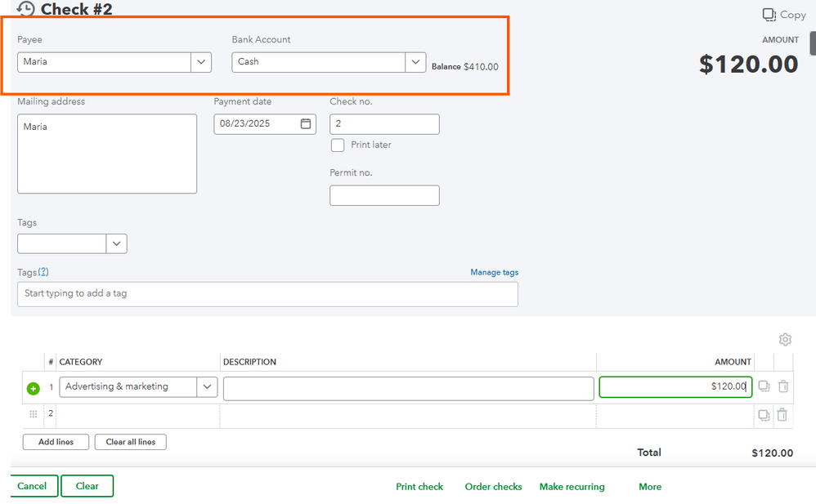This screenshot has height=504, width=816.
Task: Open the More menu in the footer
Action: [x=650, y=487]
